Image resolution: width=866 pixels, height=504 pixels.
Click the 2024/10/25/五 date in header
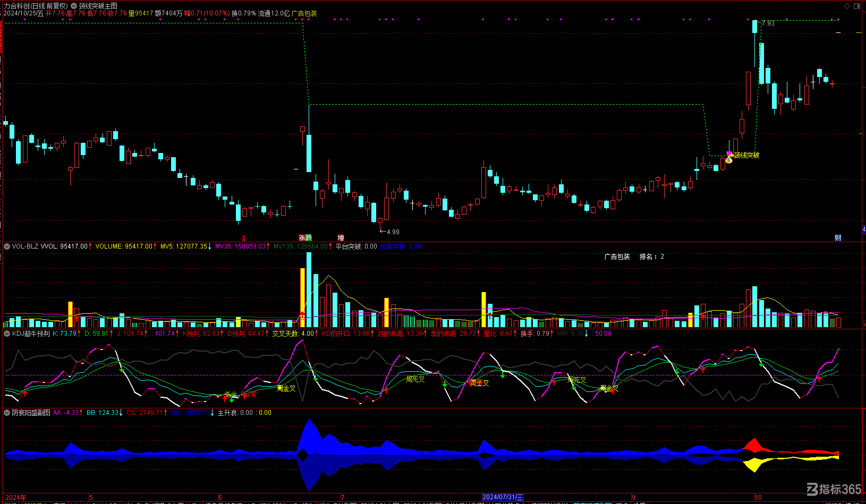[x=23, y=13]
